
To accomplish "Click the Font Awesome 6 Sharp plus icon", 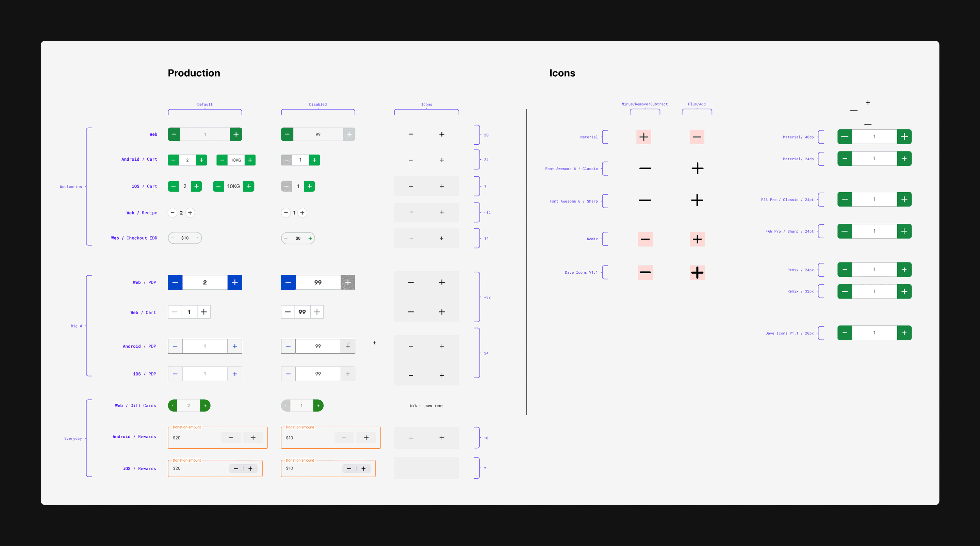I will point(697,200).
